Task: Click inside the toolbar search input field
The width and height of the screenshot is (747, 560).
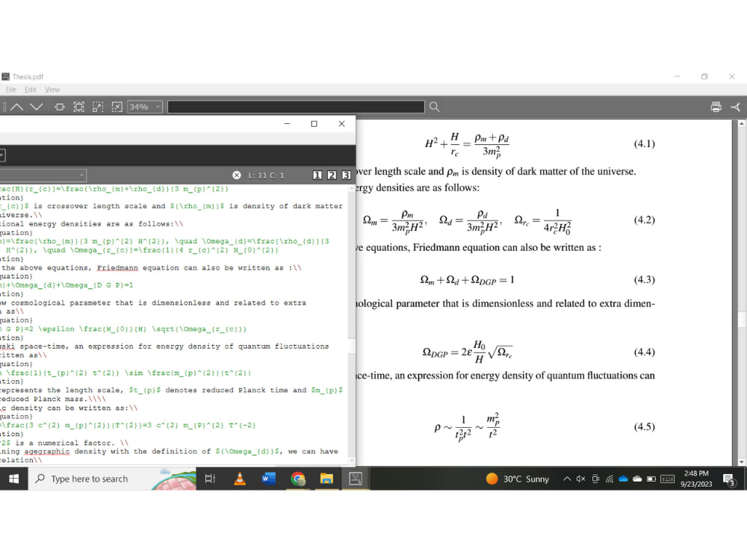Action: (295, 106)
